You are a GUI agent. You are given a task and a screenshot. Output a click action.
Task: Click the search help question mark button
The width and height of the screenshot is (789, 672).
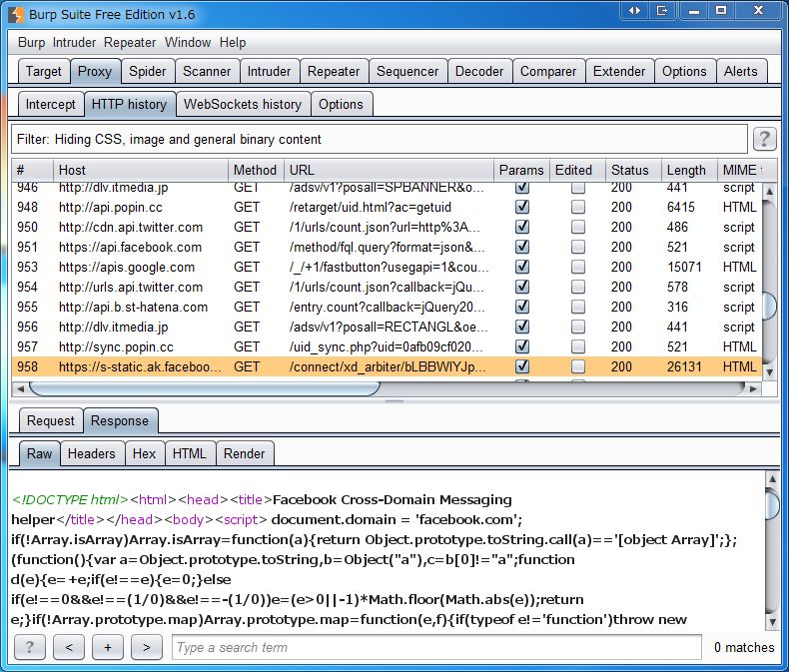click(x=29, y=647)
